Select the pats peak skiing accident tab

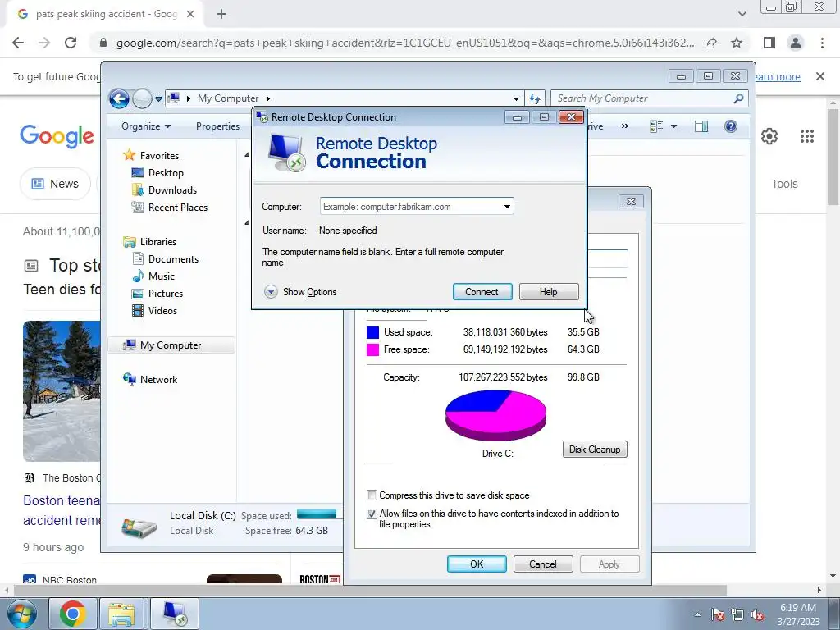106,14
